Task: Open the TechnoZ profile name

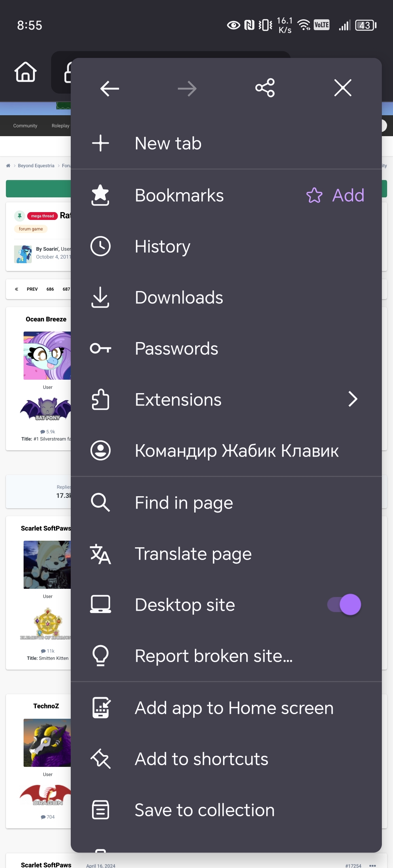Action: tap(46, 706)
